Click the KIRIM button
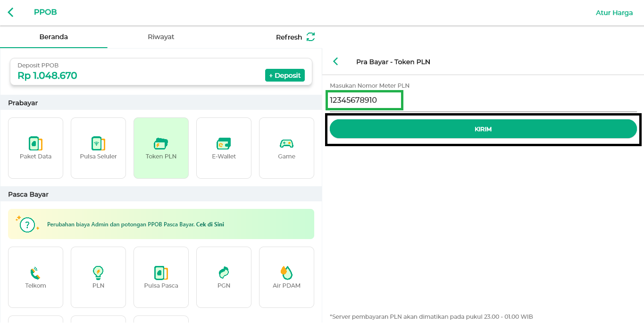 [483, 129]
